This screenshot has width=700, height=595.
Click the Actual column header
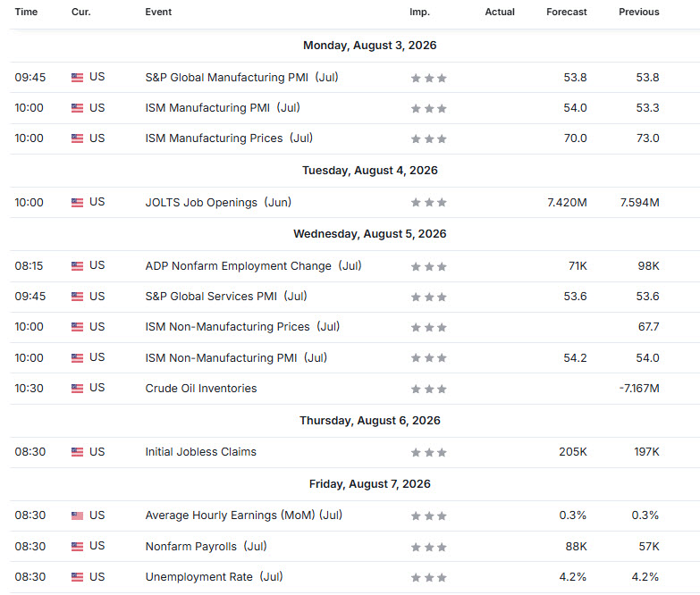(500, 12)
